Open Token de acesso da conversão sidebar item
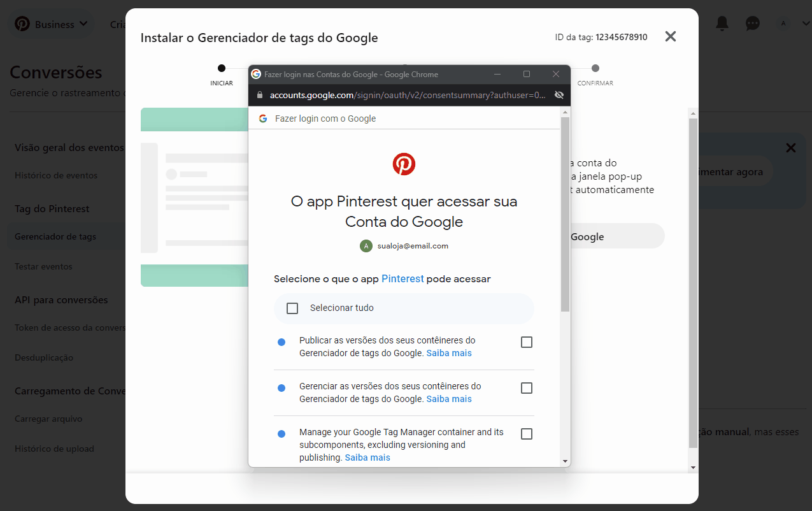Image resolution: width=812 pixels, height=511 pixels. tap(70, 327)
